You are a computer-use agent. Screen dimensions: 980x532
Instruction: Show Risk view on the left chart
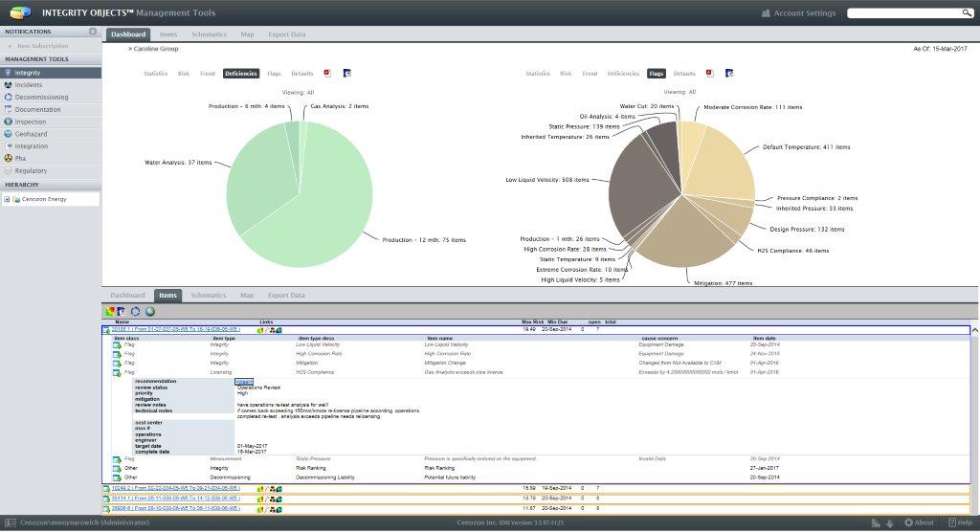click(183, 74)
